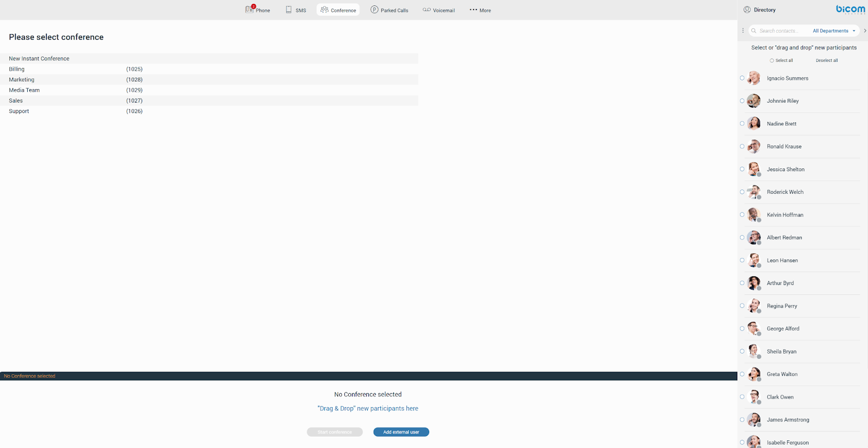Select the Billing conference
The image size is (868, 448).
(209, 69)
